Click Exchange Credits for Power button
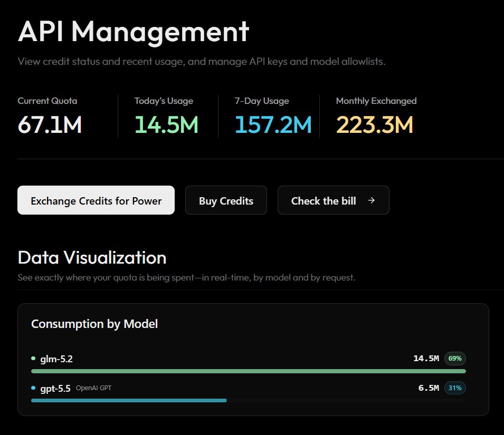Viewport: 504px width, 435px height. click(x=96, y=200)
